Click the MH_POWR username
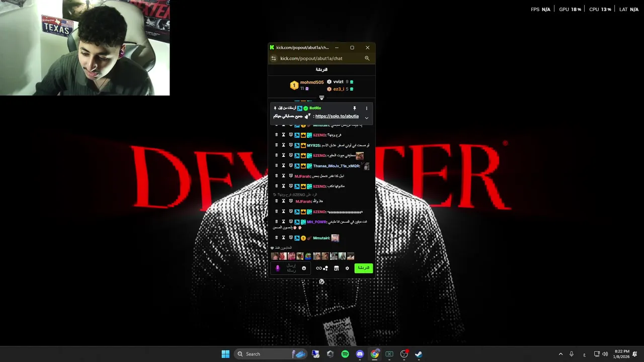 (x=317, y=222)
